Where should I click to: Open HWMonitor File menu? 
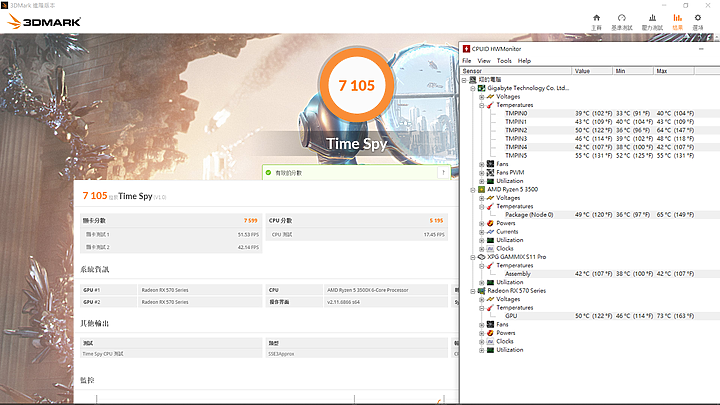(x=467, y=61)
